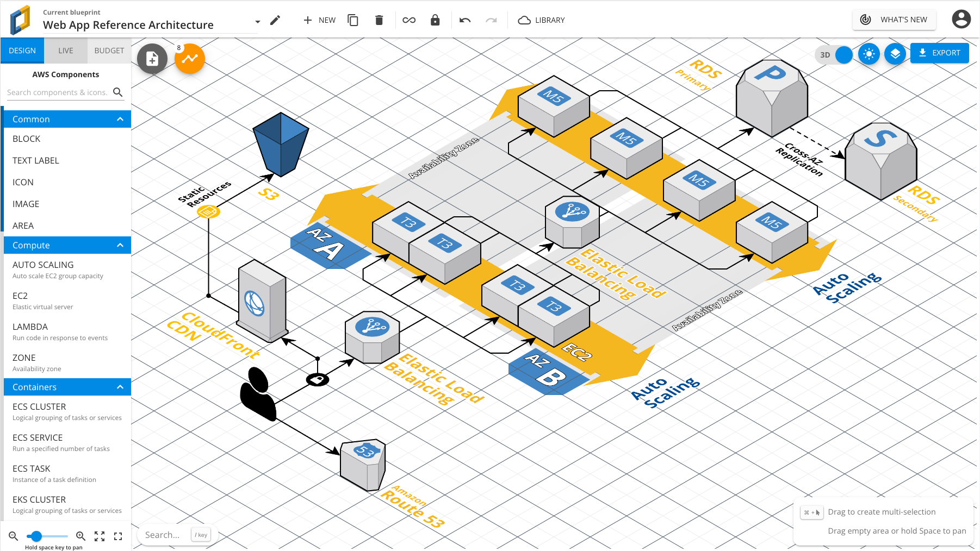
Task: Click the EXPORT button
Action: [939, 53]
